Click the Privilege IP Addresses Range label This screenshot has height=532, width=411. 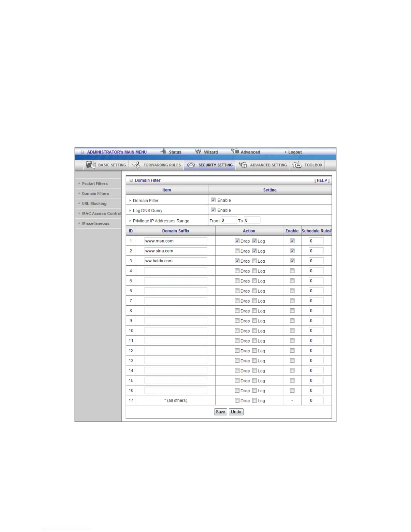(161, 221)
